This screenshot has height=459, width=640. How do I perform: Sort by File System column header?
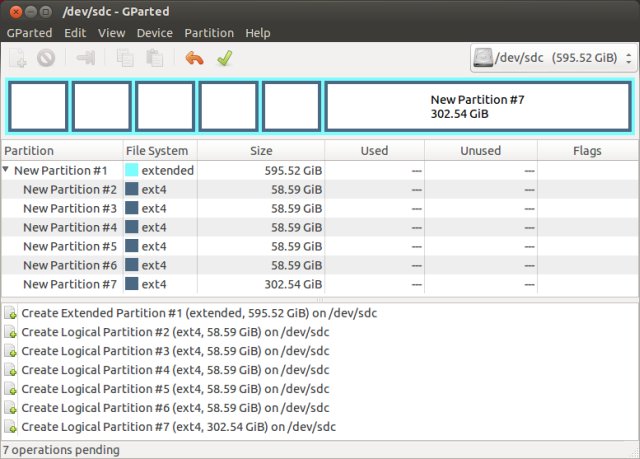156,151
